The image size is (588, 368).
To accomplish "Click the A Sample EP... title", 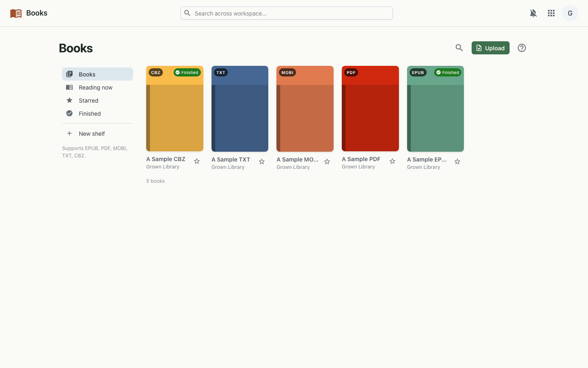I will pyautogui.click(x=427, y=159).
